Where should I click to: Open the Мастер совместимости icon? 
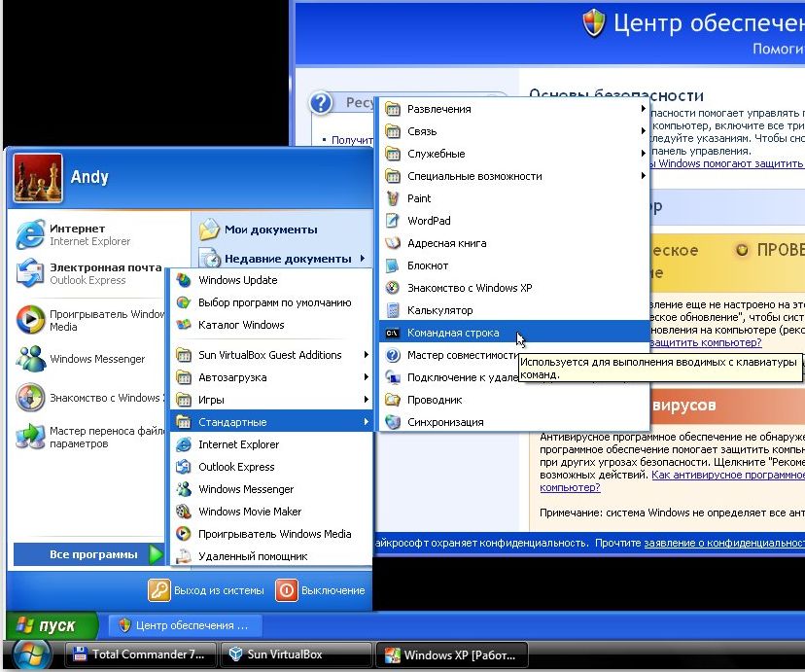tap(393, 355)
